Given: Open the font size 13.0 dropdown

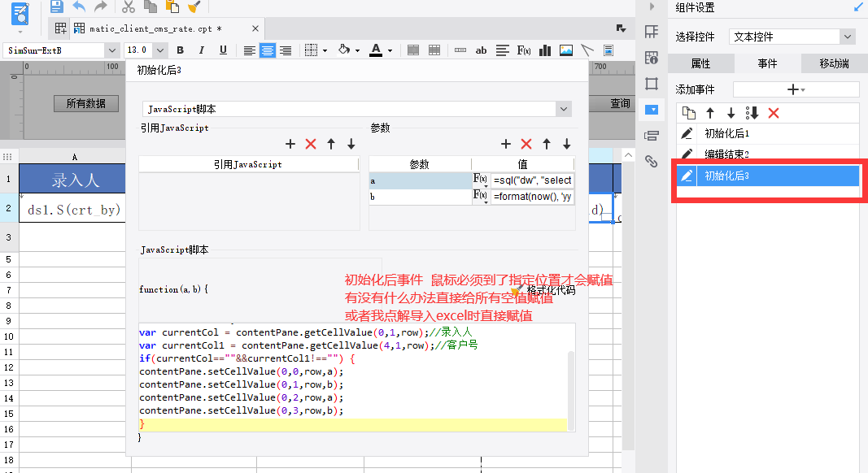Looking at the screenshot, I should [160, 50].
